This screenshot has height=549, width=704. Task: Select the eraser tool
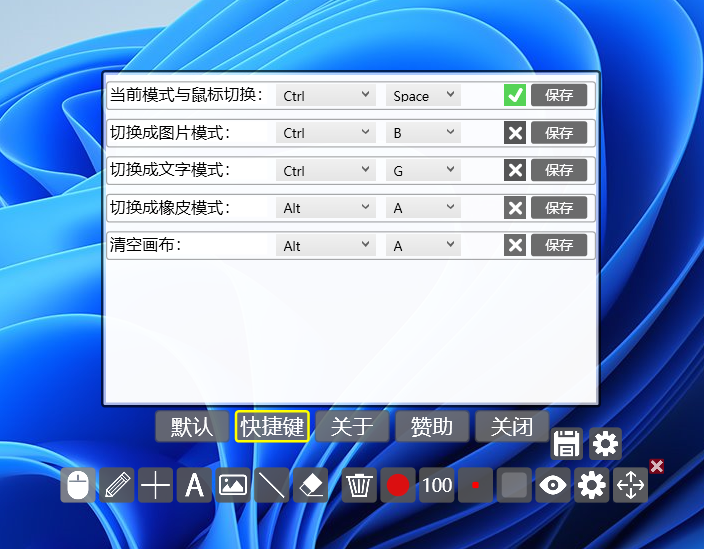point(311,485)
